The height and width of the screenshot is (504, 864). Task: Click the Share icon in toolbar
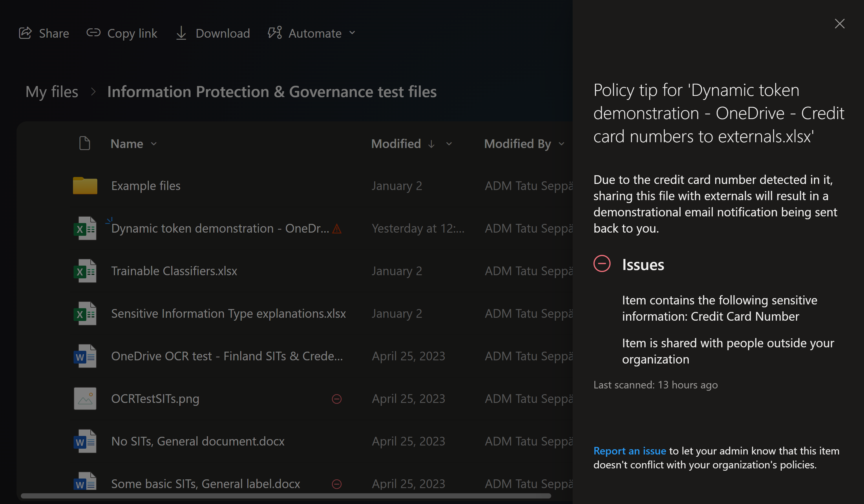[x=25, y=33]
